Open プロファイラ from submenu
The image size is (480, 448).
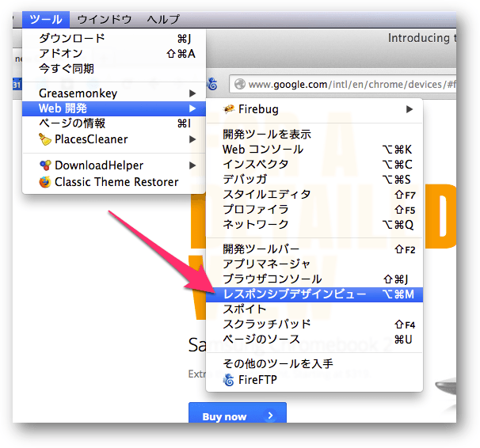pyautogui.click(x=314, y=210)
